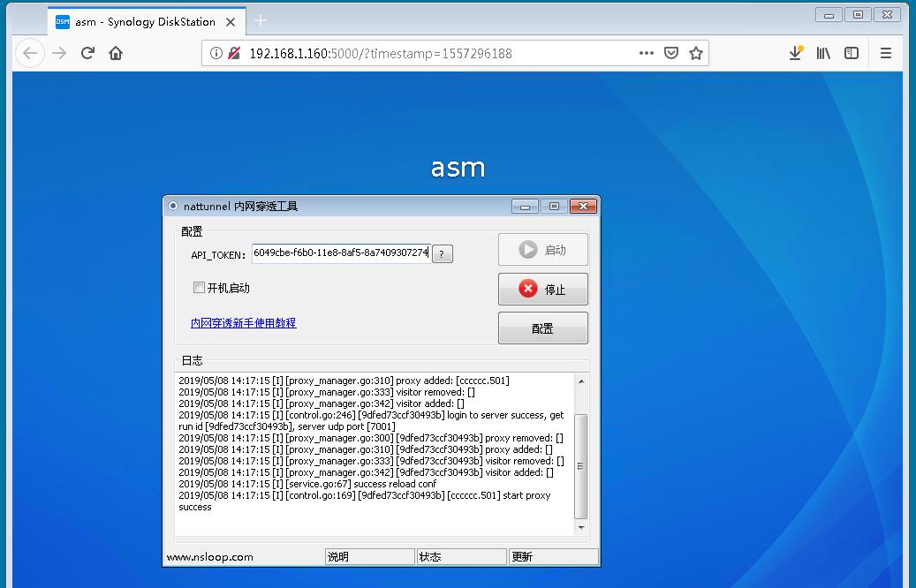Bookmark this page with star icon
The width and height of the screenshot is (916, 588).
696,53
